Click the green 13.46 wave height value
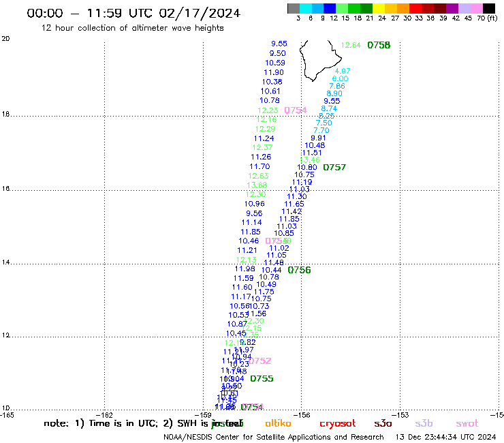 pos(310,160)
